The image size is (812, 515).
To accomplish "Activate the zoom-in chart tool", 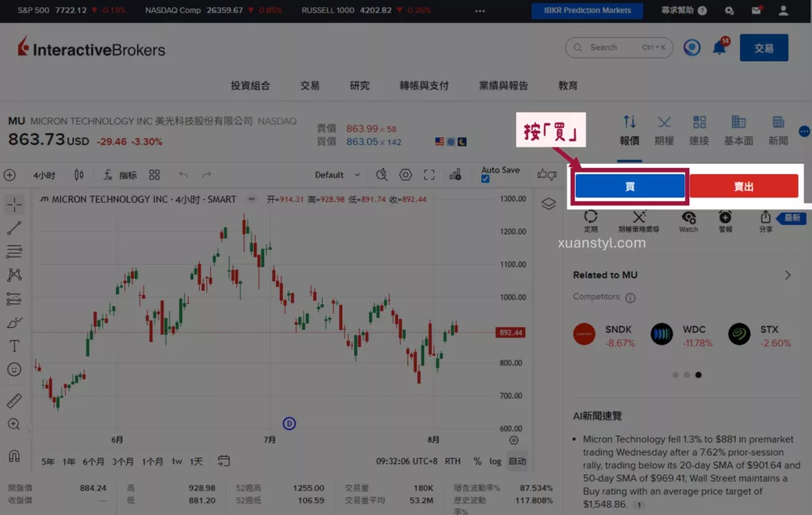I will (14, 425).
